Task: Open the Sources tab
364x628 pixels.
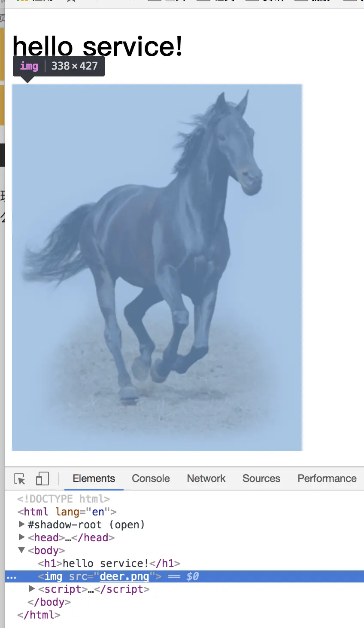Action: [x=261, y=479]
